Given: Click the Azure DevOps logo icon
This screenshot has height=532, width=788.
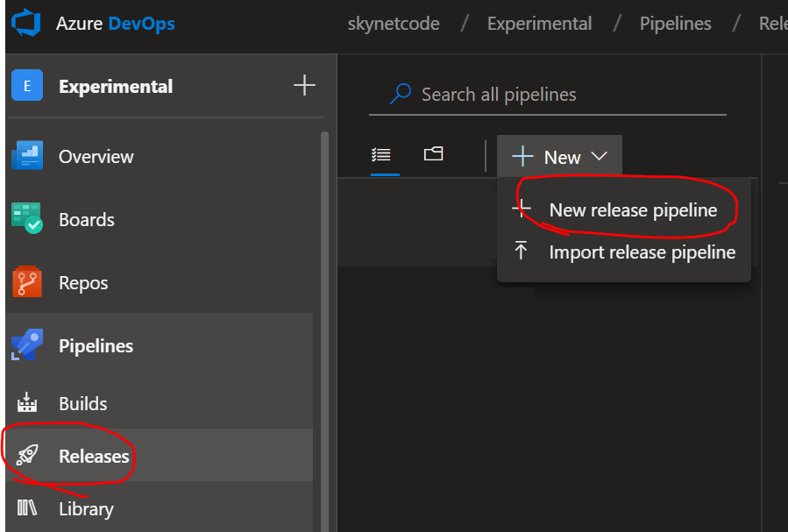Looking at the screenshot, I should tap(27, 24).
